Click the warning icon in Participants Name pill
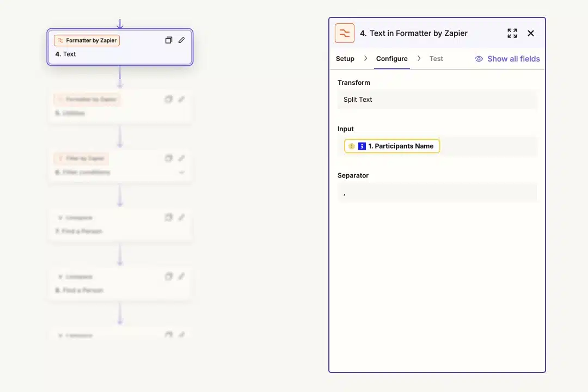The width and height of the screenshot is (588, 392). pos(351,146)
